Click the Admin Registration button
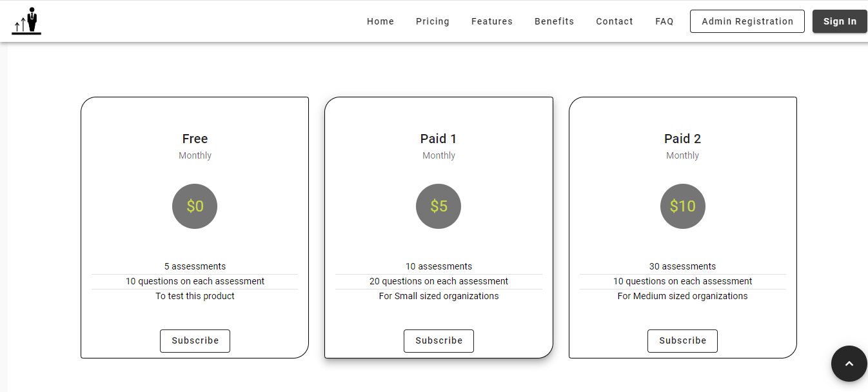The width and height of the screenshot is (868, 392). coord(747,21)
